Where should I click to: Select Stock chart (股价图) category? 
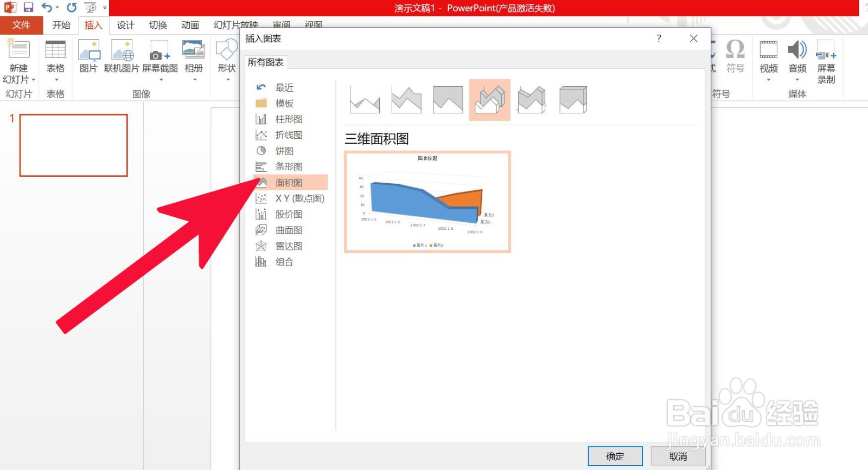coord(291,214)
